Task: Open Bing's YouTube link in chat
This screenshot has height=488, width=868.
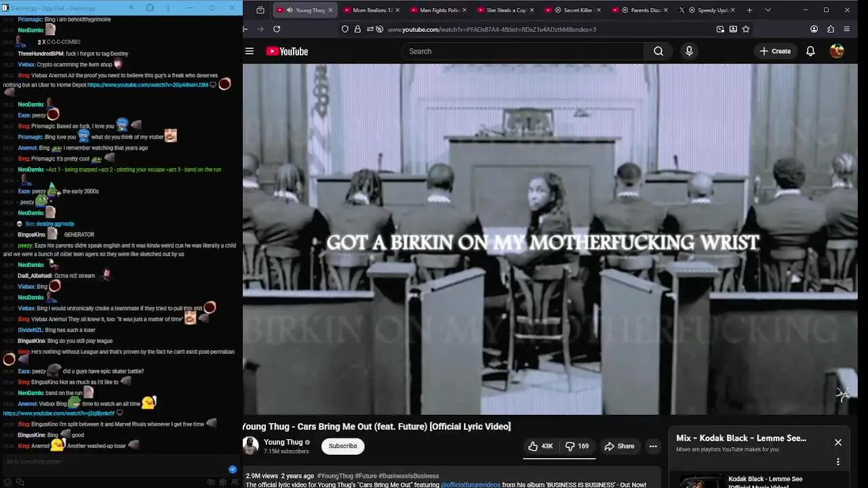Action: [147, 85]
